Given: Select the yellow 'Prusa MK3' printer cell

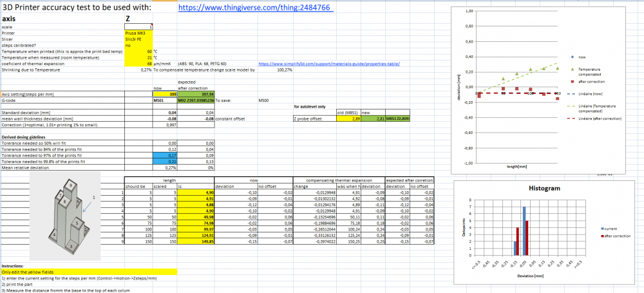Looking at the screenshot, I should tap(139, 33).
